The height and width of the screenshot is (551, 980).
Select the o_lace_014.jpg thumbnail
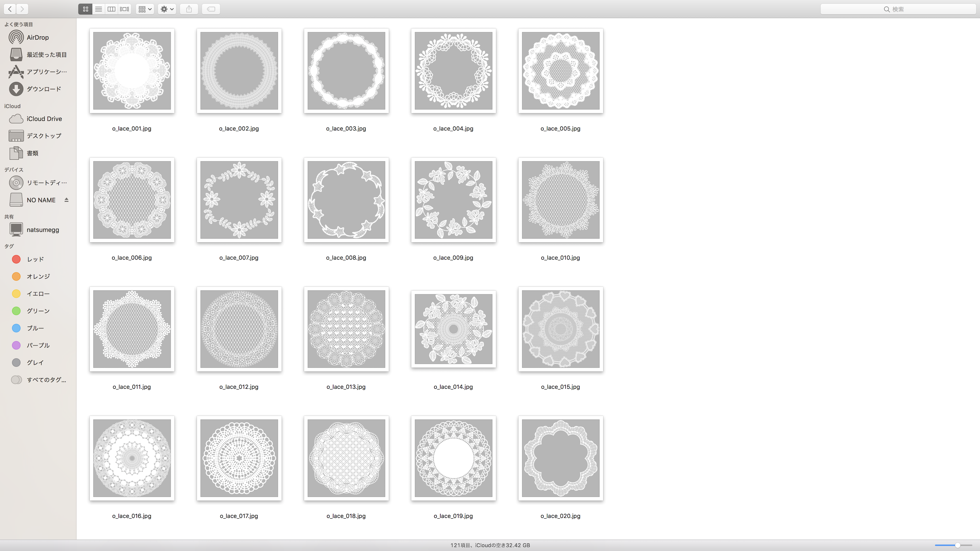click(x=453, y=329)
